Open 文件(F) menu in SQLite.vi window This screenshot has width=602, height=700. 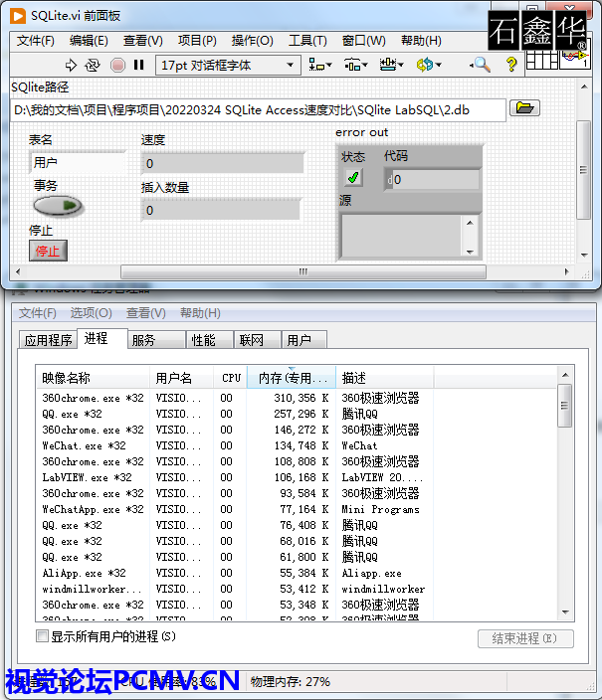click(x=35, y=41)
